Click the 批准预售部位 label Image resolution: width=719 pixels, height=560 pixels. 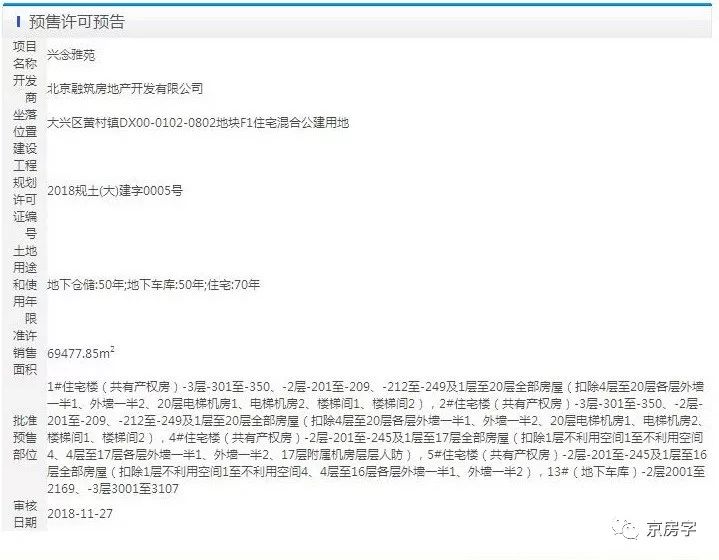coord(25,438)
